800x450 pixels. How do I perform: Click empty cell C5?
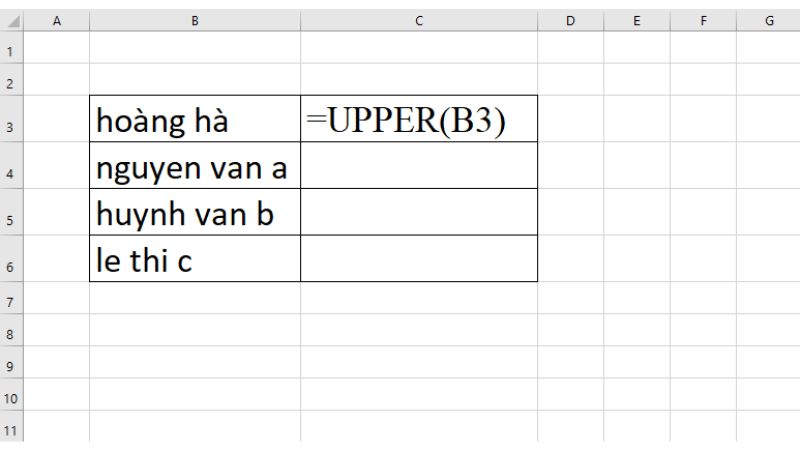(419, 212)
